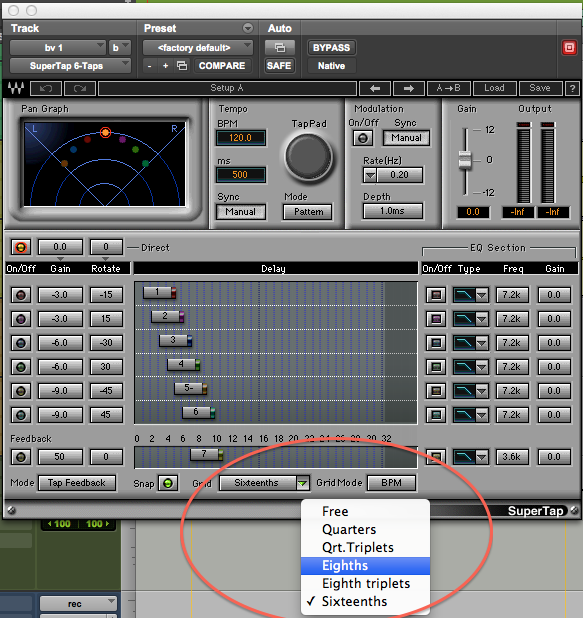Toggle the green Snap button

tap(168, 483)
